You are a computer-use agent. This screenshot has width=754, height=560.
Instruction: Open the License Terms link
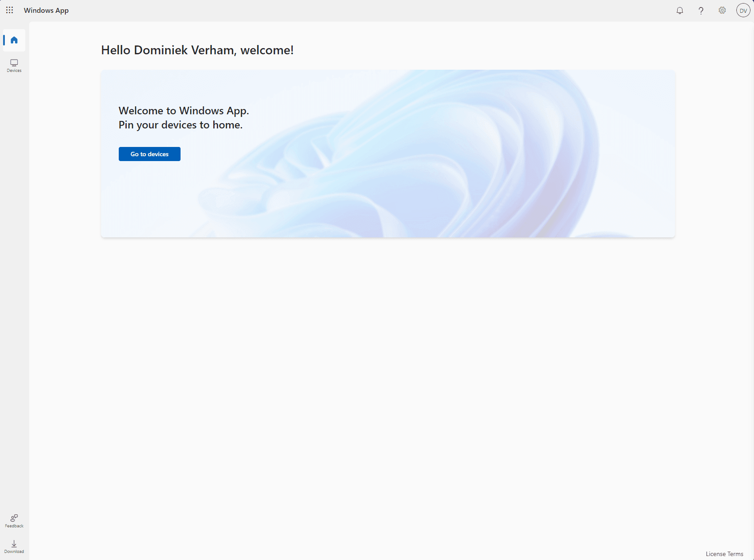pyautogui.click(x=724, y=554)
